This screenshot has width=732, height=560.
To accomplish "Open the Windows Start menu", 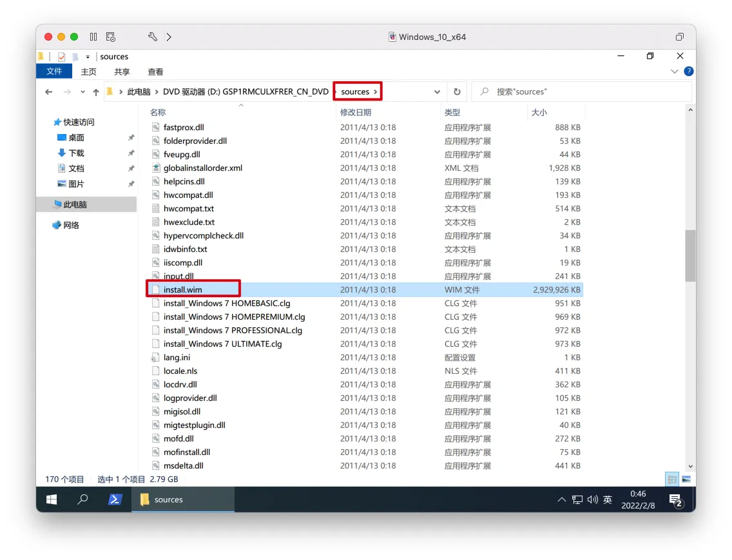I will click(x=52, y=500).
